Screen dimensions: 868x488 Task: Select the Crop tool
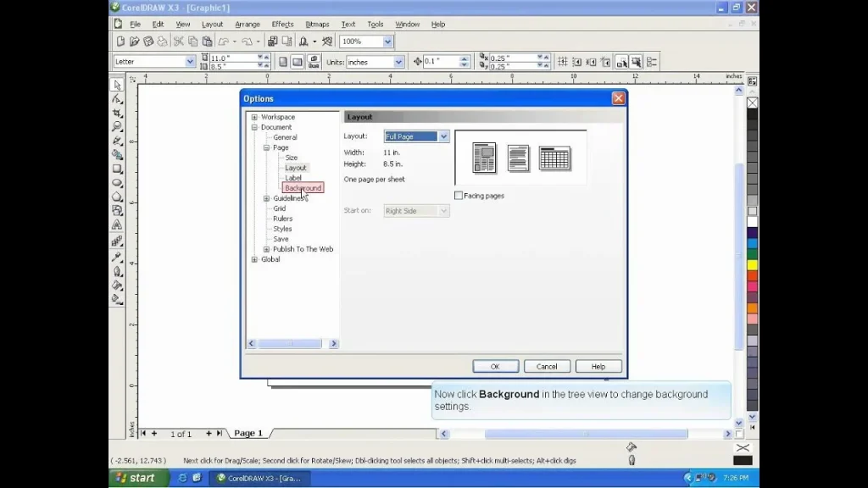[117, 113]
